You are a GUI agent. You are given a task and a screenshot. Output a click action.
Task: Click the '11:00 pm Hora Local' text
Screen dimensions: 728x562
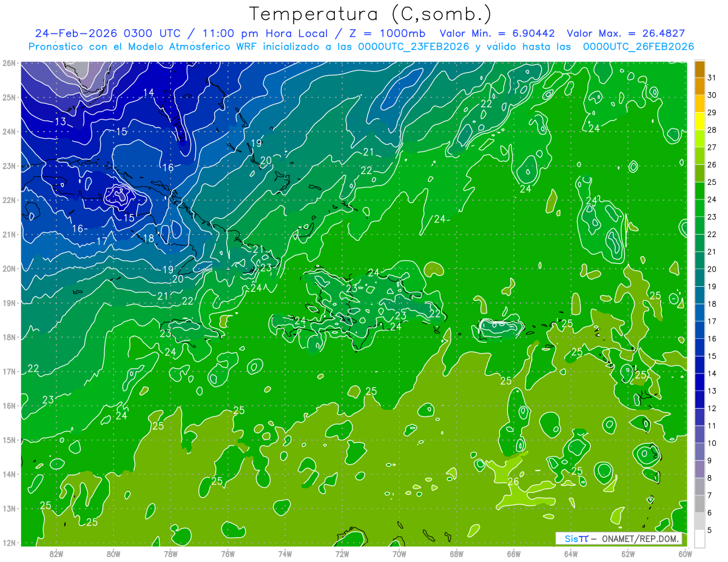click(x=265, y=33)
